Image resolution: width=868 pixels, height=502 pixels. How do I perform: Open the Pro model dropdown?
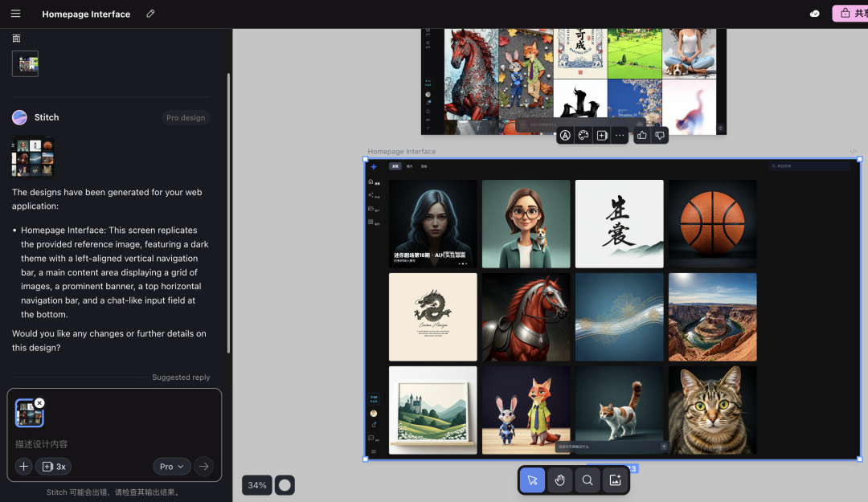tap(172, 467)
